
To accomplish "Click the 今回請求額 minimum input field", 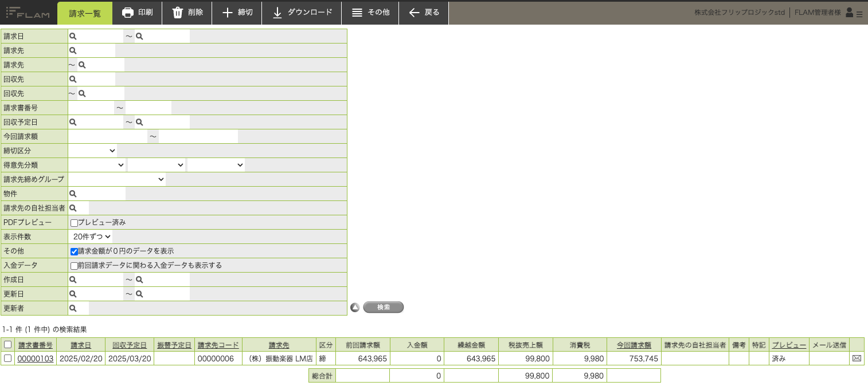I will pyautogui.click(x=108, y=136).
